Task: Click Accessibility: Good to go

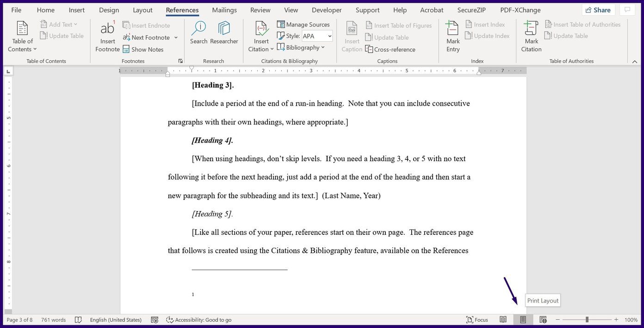Action: (198, 320)
